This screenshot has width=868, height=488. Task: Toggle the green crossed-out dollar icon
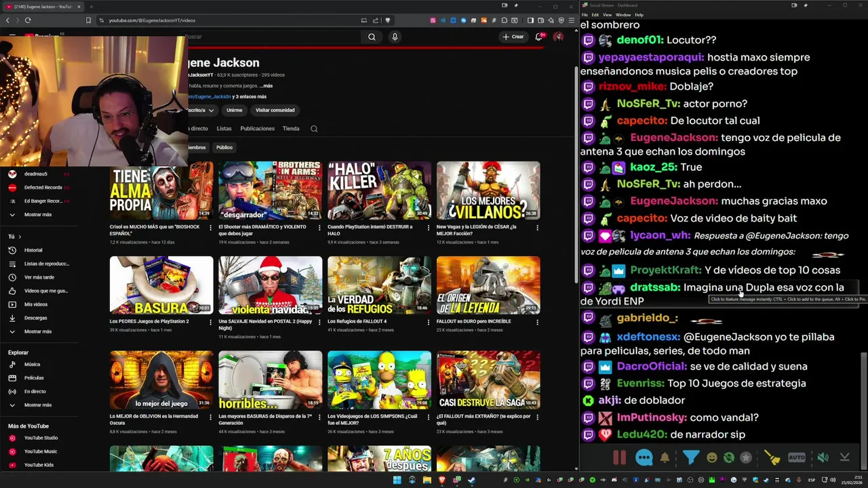click(x=728, y=457)
